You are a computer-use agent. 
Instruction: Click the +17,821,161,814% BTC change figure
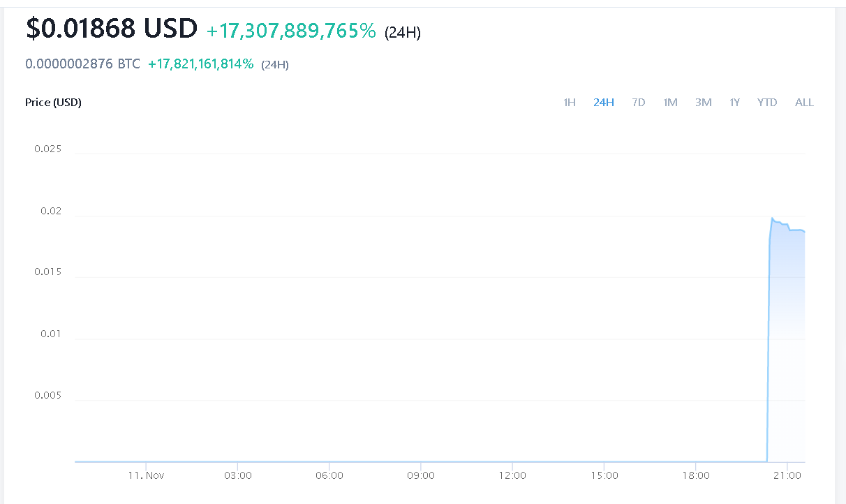pos(201,64)
